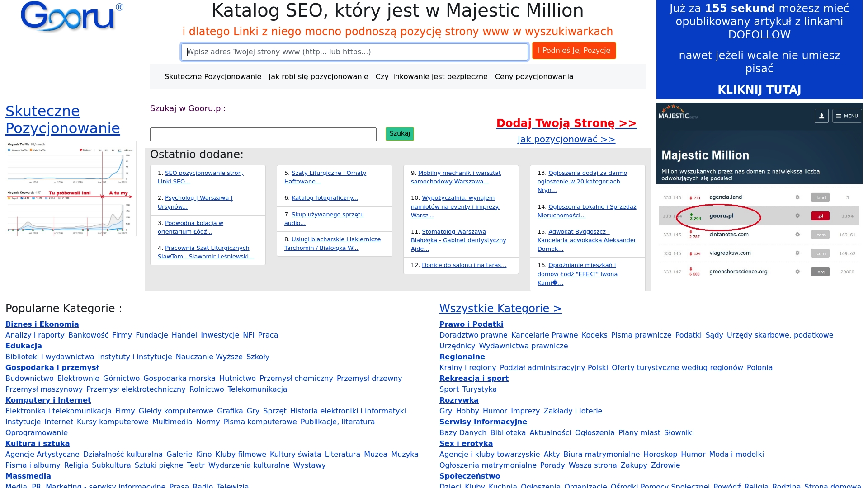868x488 pixels.
Task: Click the 'Dodaj Twoją Stronę >>' link
Action: coord(566,123)
